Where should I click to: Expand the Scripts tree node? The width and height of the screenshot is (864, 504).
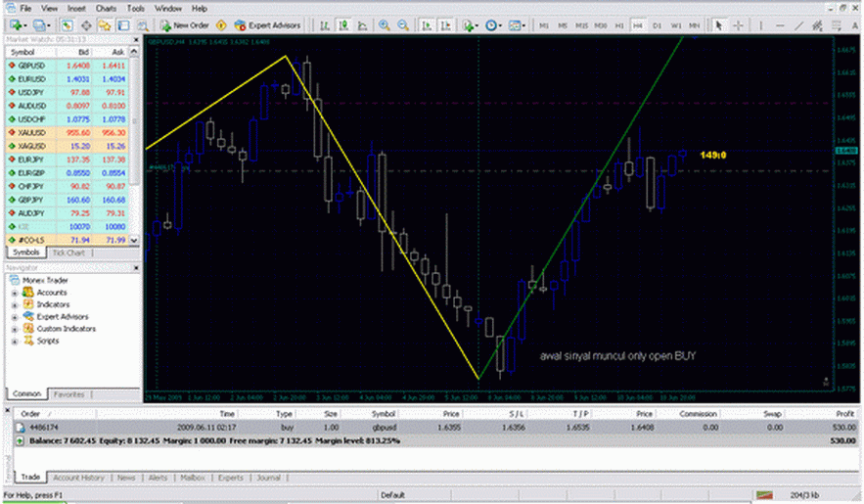(16, 342)
